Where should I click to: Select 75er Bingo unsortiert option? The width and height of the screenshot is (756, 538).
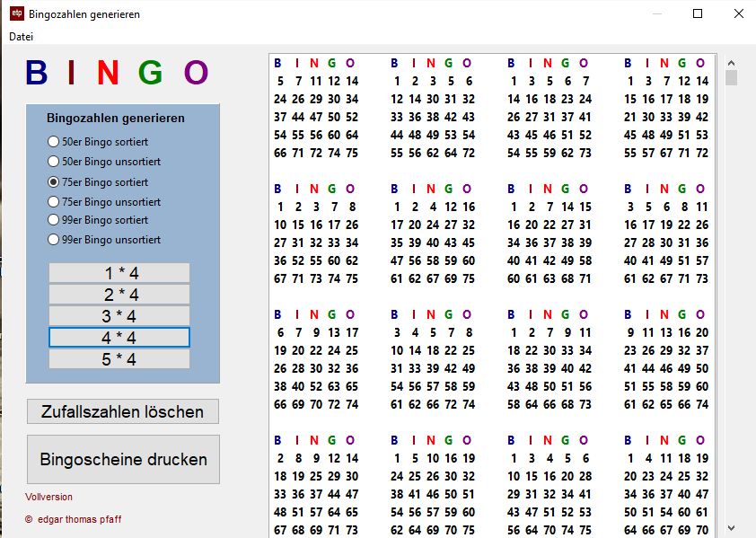pyautogui.click(x=53, y=201)
